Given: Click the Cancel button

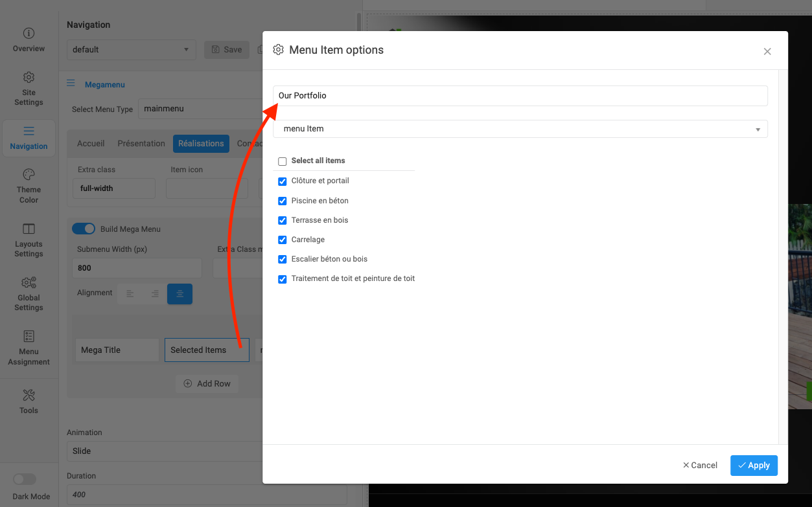Looking at the screenshot, I should click(700, 465).
